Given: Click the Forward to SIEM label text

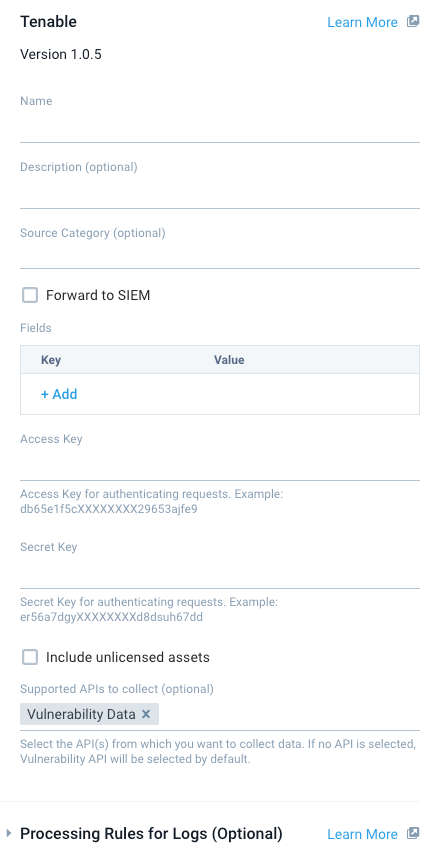Looking at the screenshot, I should click(98, 296).
